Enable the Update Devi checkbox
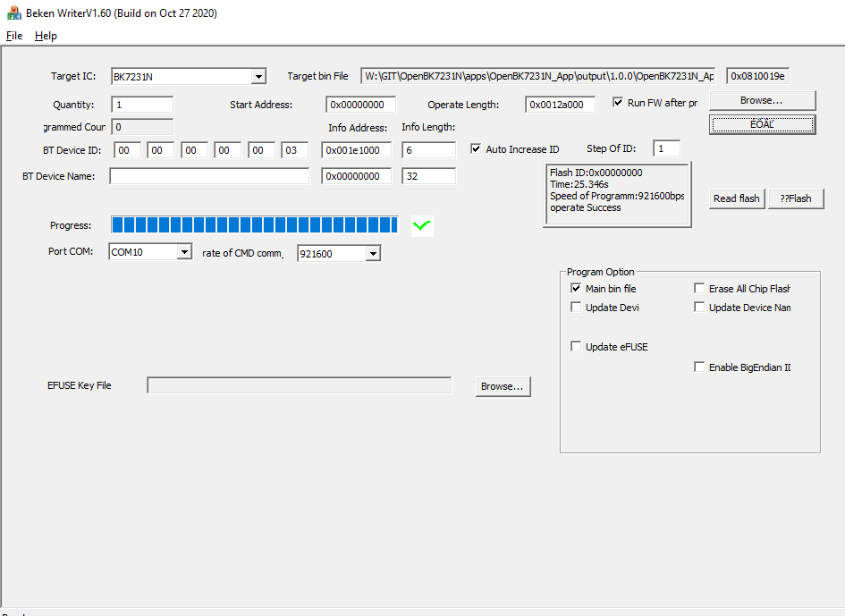The width and height of the screenshot is (845, 616). [576, 308]
